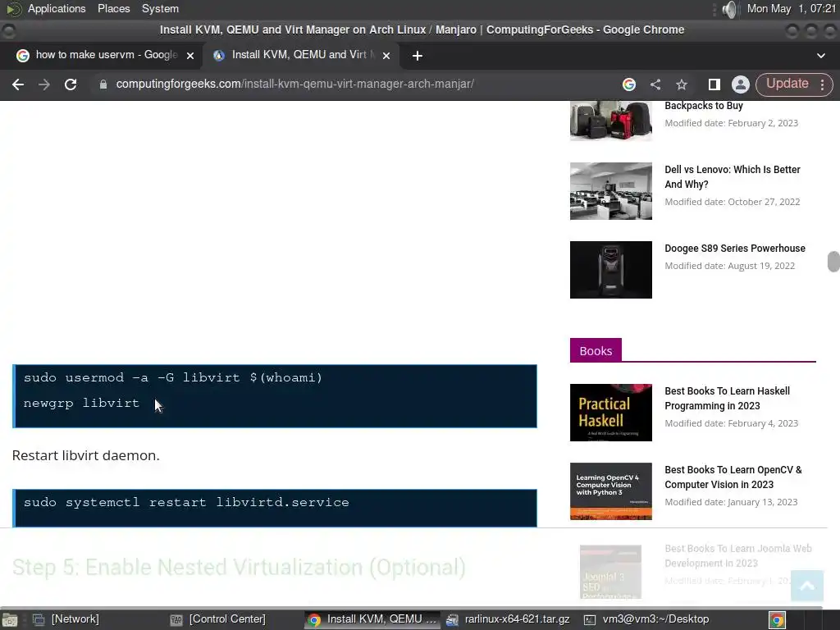Click the Books section heading
The image size is (840, 630).
click(x=596, y=350)
